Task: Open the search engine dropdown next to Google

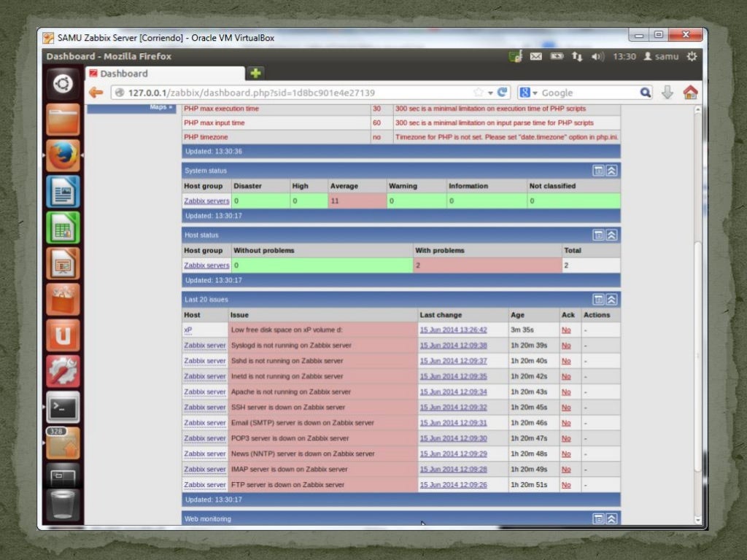Action: coord(529,93)
